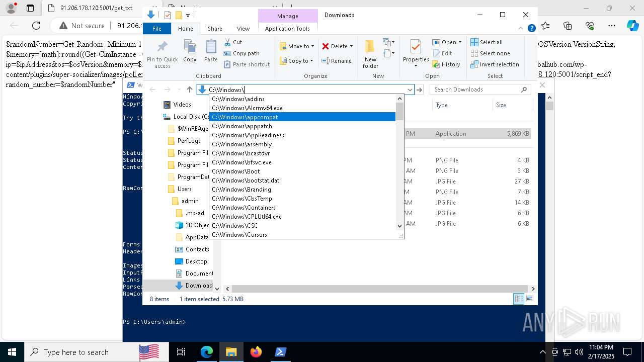Click History in the Open group
644x362 pixels.
click(x=446, y=64)
